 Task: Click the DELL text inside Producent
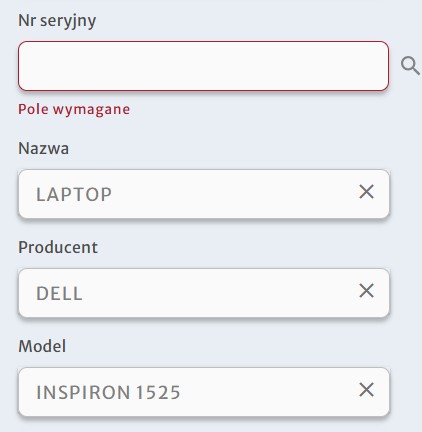tap(59, 294)
